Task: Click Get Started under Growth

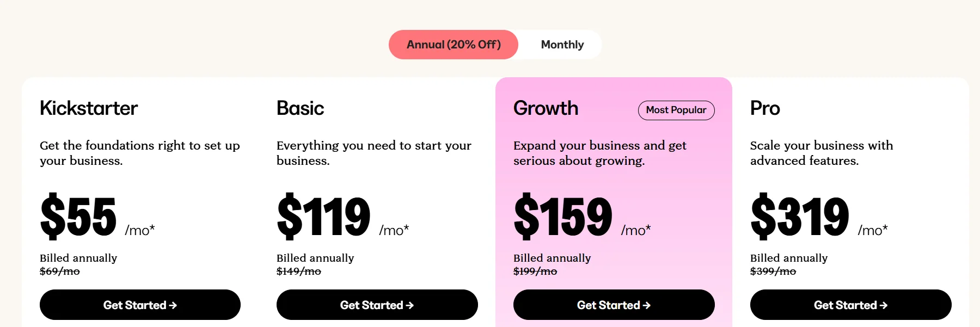Action: [614, 305]
